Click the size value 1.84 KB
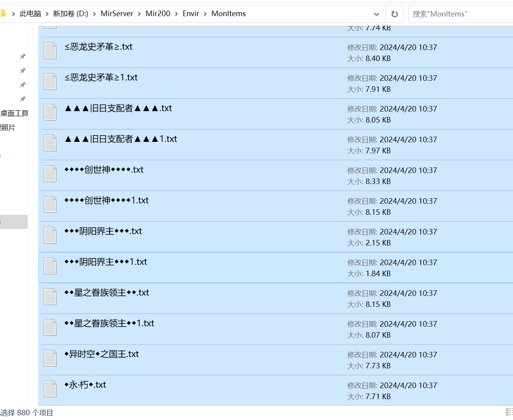 point(378,274)
